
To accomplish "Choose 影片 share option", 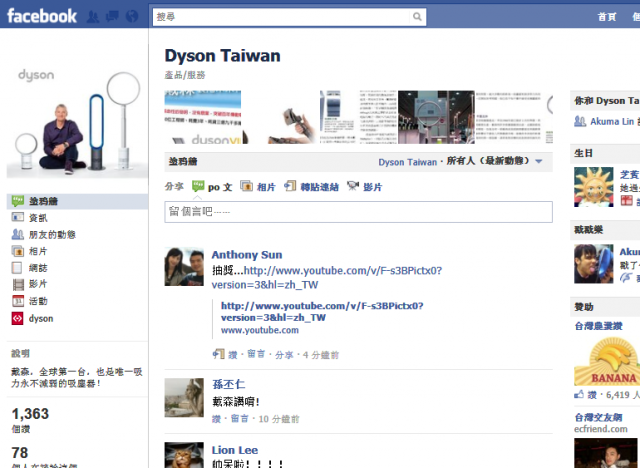I will (373, 187).
